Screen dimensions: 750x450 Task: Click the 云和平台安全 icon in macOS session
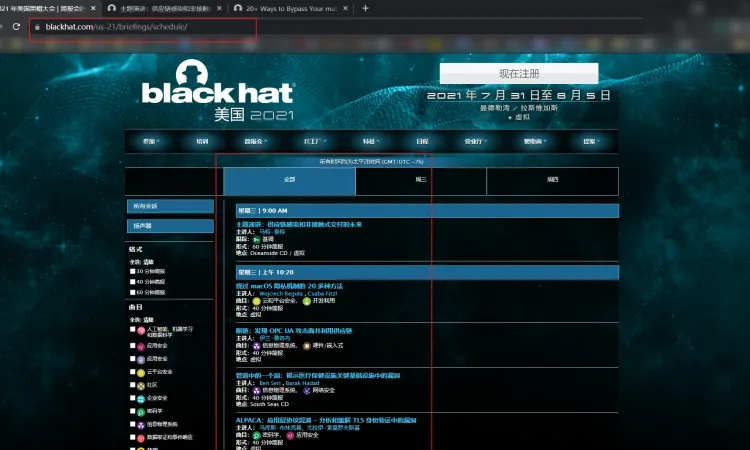tap(257, 301)
